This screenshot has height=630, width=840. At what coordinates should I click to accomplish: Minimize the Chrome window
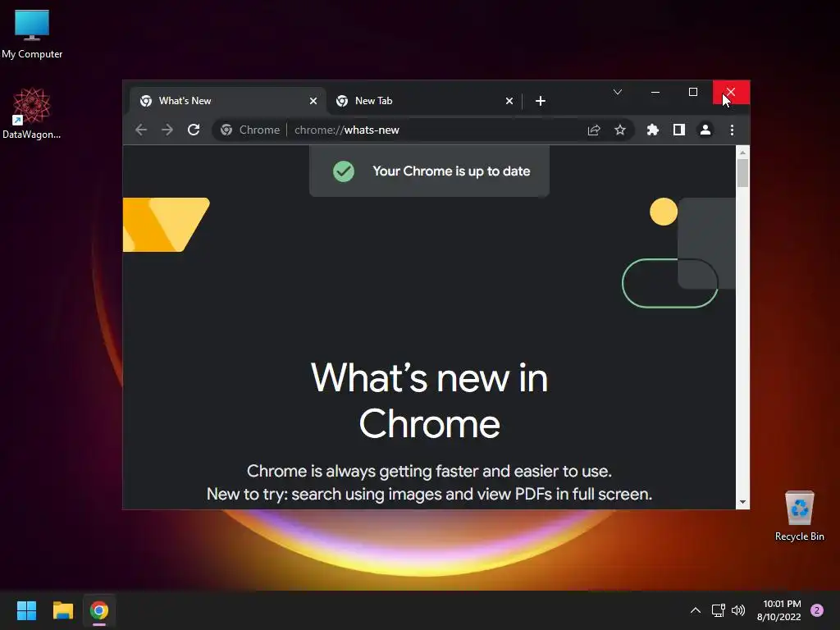(x=655, y=92)
